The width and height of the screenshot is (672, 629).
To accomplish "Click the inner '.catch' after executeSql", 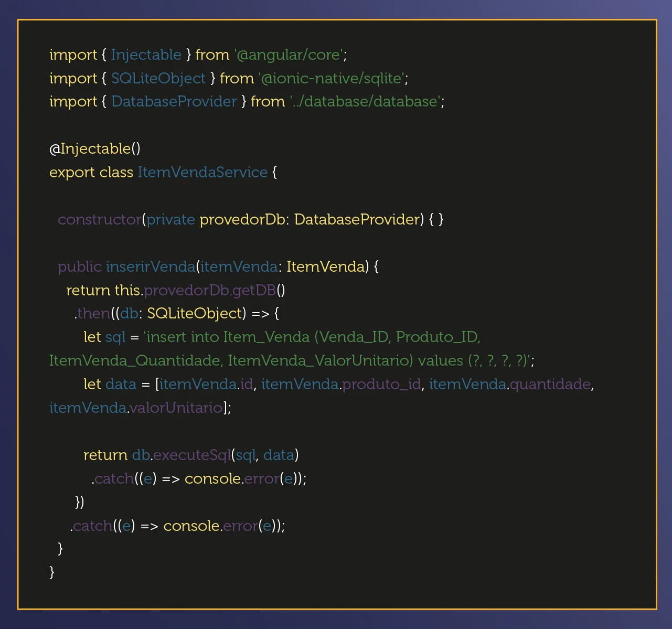I will pos(113,478).
